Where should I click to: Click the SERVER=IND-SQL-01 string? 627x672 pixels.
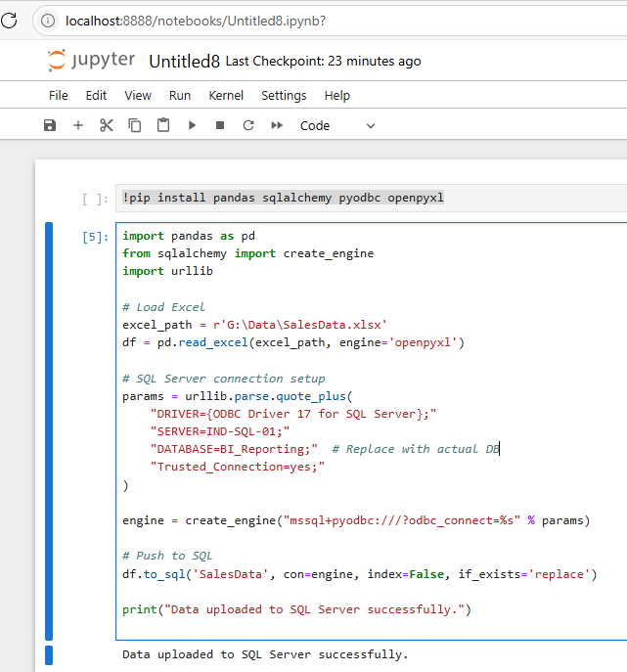point(220,431)
